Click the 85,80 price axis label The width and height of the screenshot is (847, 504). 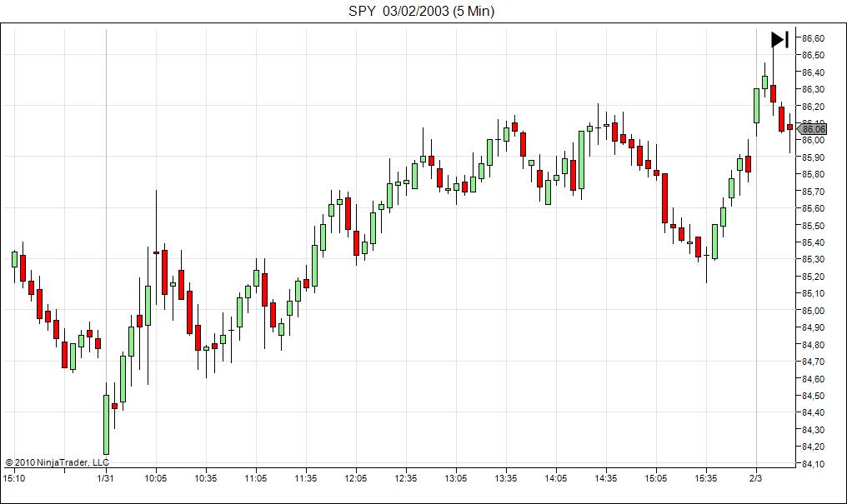(x=813, y=174)
